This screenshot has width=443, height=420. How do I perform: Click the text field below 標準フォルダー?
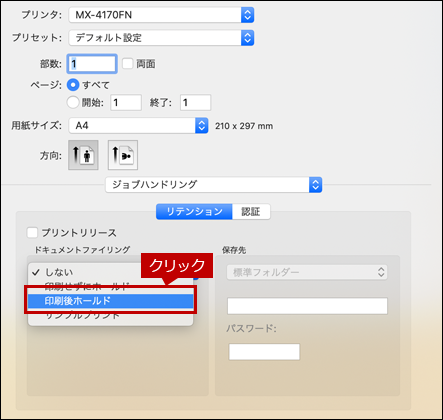pyautogui.click(x=307, y=306)
